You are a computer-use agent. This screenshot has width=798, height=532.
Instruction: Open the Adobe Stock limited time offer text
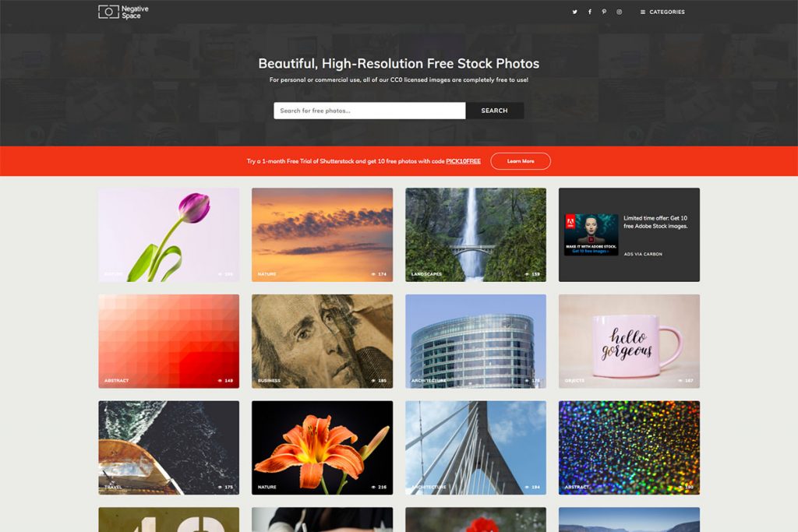tap(655, 222)
